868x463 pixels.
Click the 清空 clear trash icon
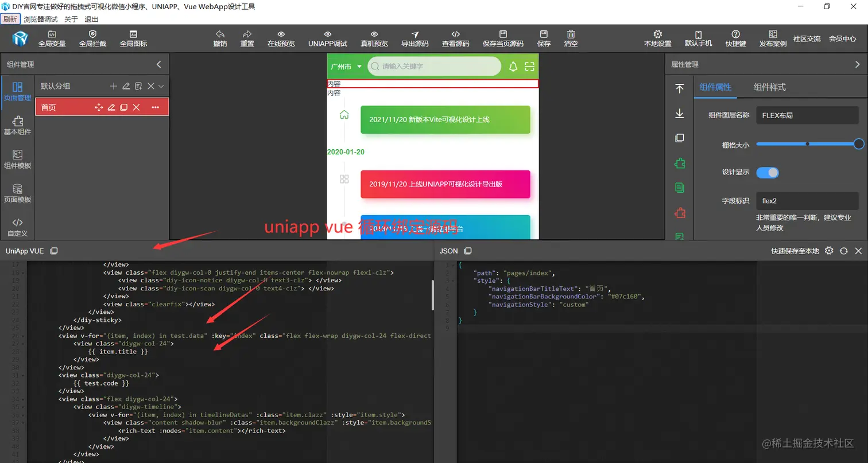tap(571, 38)
